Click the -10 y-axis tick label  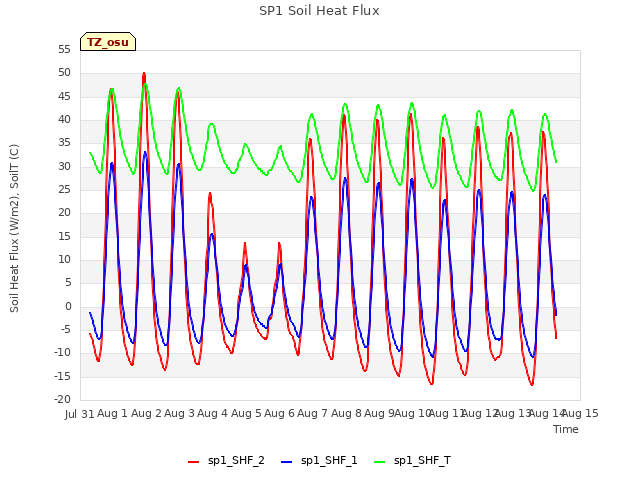62,353
